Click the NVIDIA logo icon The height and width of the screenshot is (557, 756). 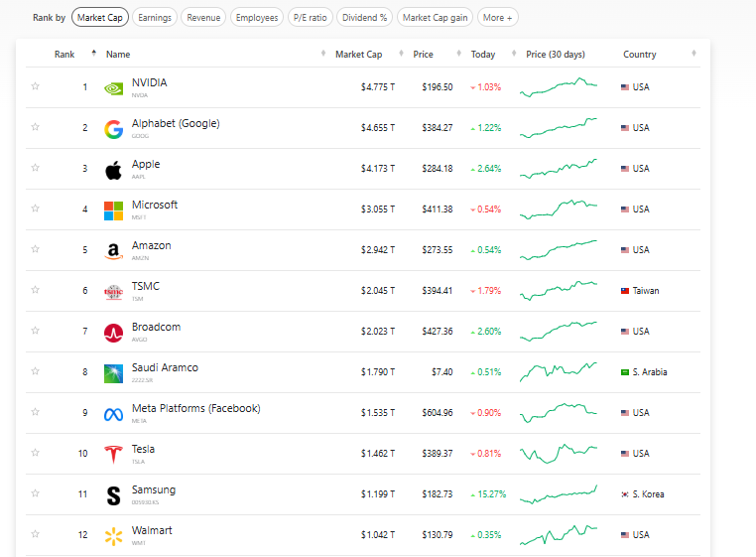coord(114,88)
